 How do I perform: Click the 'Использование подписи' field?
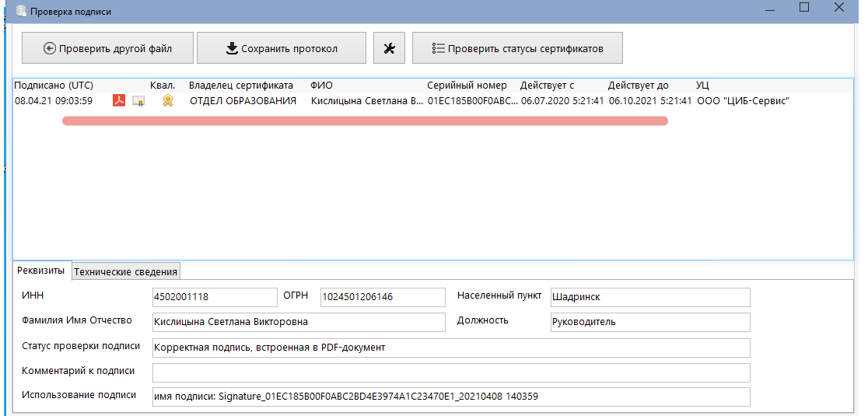[x=451, y=397]
